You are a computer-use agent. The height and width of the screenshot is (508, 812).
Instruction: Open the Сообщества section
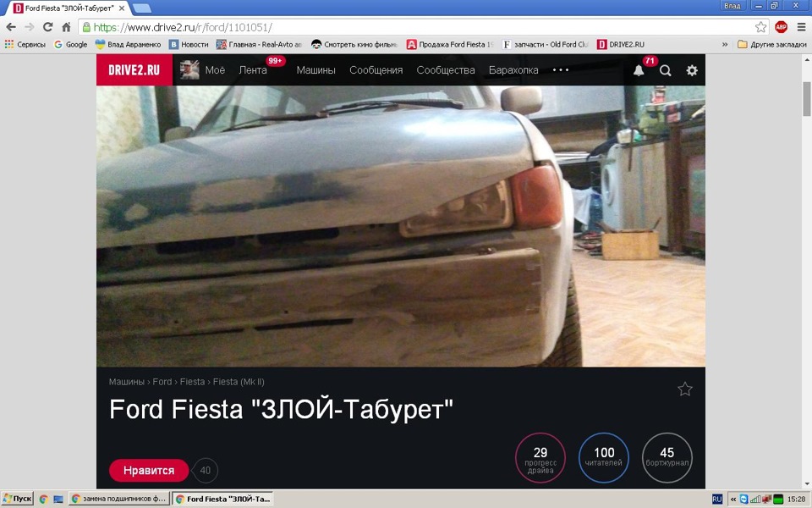(x=446, y=70)
